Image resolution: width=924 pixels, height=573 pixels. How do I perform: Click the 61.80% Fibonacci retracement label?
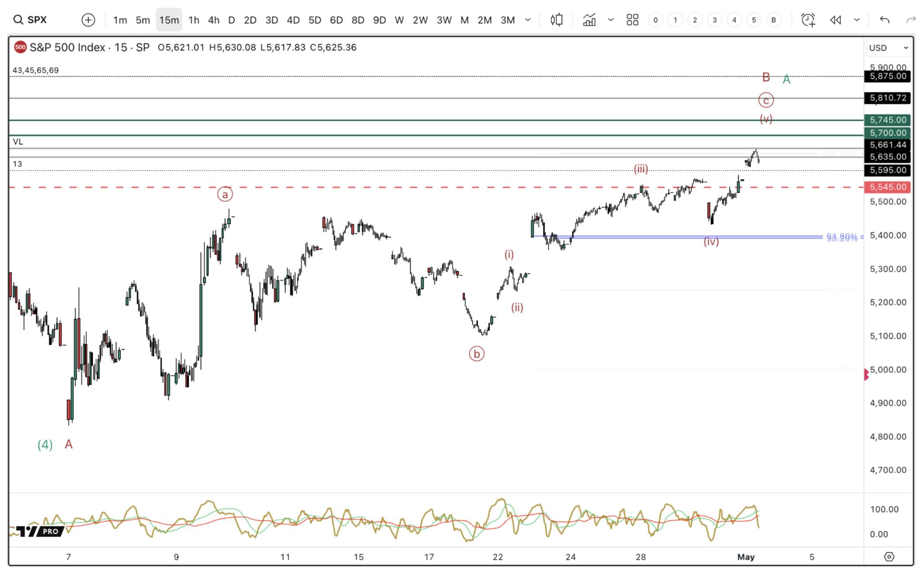tap(842, 235)
